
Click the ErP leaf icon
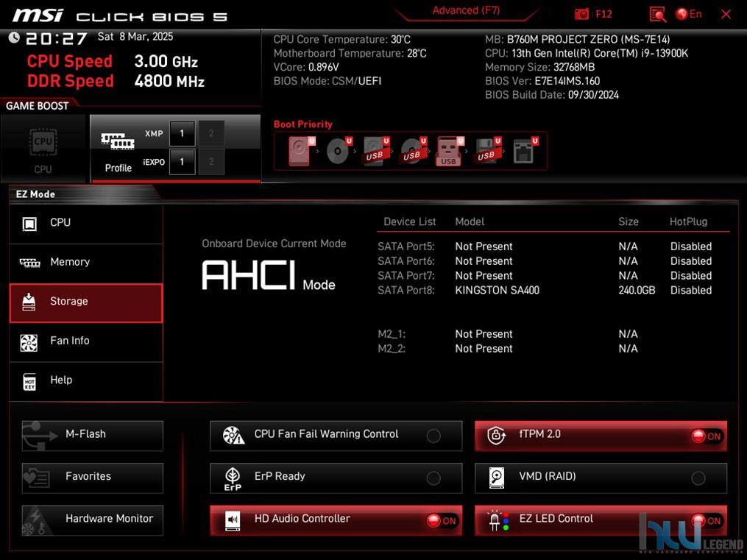click(233, 478)
